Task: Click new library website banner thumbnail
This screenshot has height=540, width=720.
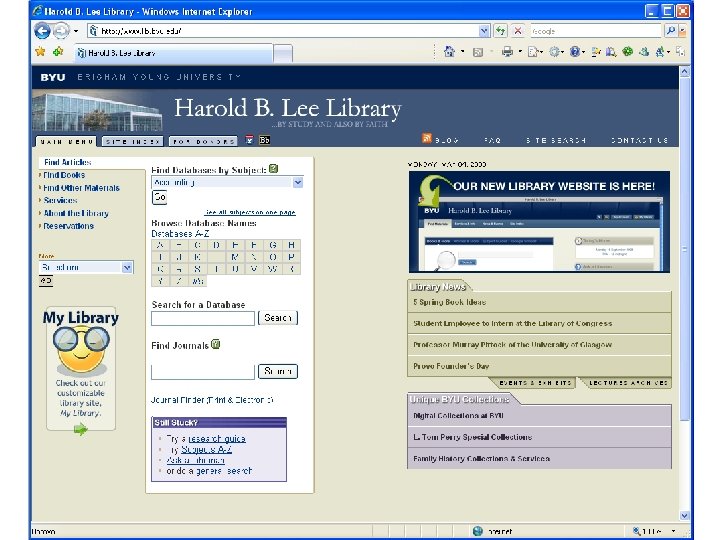Action: pos(539,222)
